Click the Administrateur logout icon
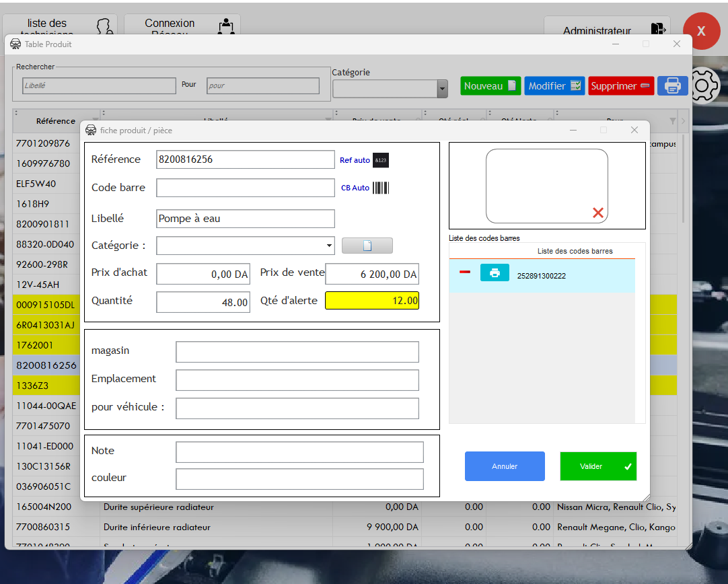The height and width of the screenshot is (584, 728). click(x=657, y=30)
